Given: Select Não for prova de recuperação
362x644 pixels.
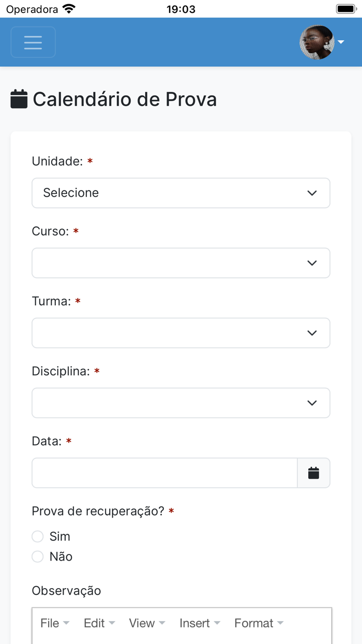Looking at the screenshot, I should (38, 557).
